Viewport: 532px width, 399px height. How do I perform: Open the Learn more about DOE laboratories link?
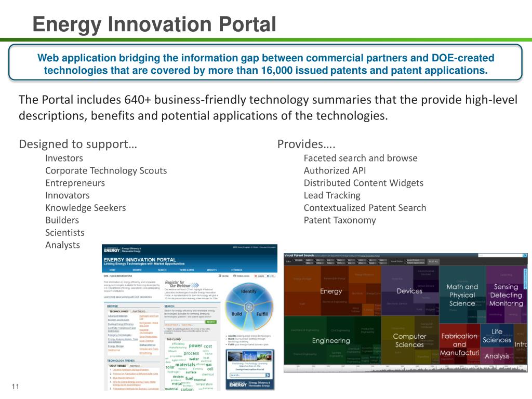coord(128,297)
